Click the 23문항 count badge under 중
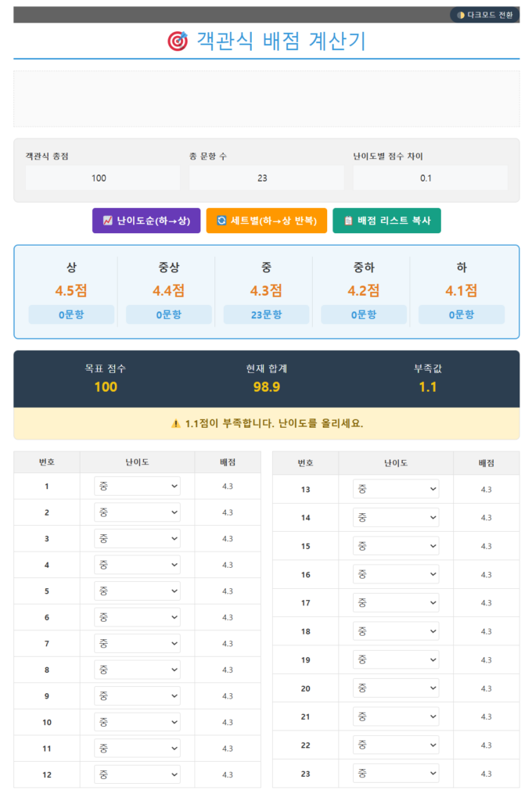Viewport: 532px width, 801px height. point(266,314)
